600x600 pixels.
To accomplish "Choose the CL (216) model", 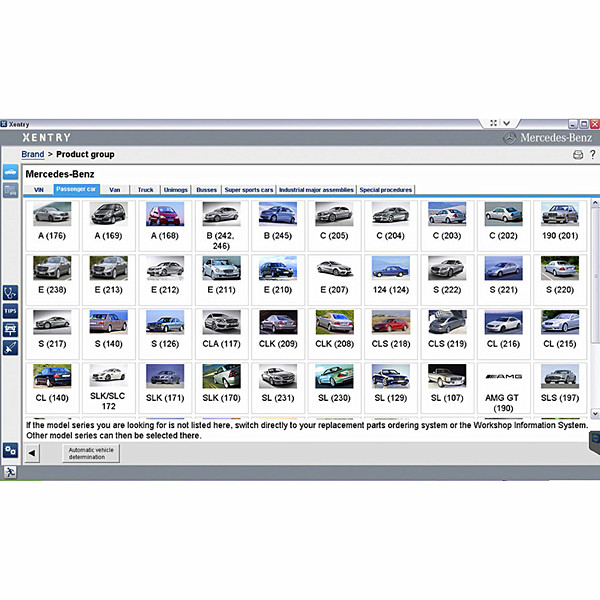I will pos(504,334).
